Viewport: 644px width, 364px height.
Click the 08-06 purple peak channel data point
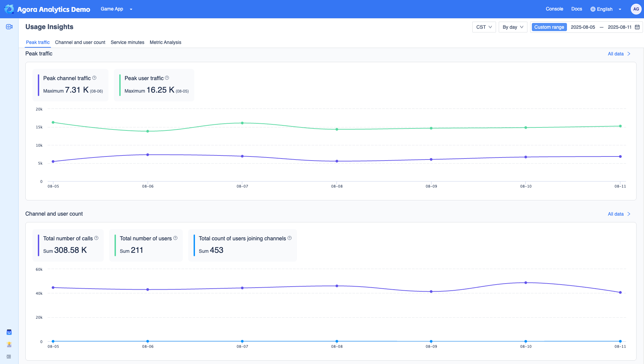[148, 155]
